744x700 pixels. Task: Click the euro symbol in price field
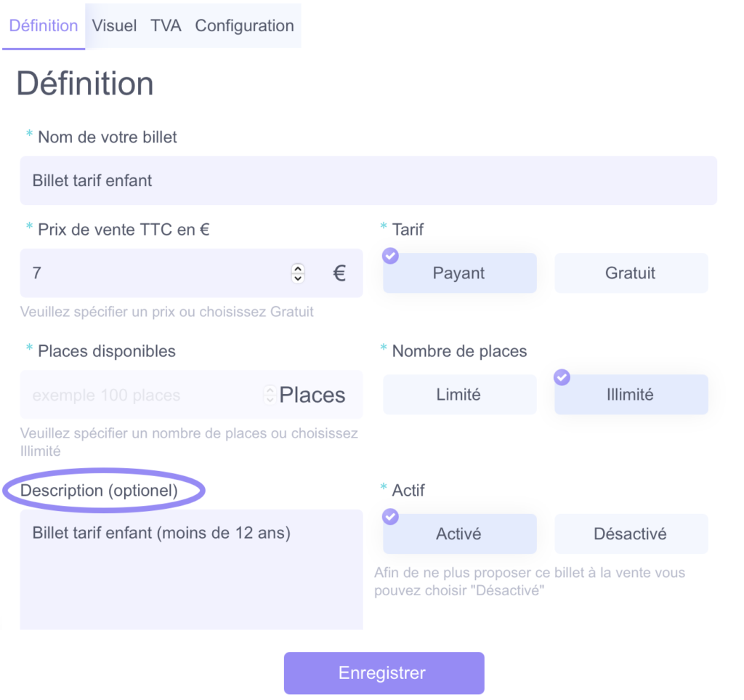click(x=339, y=273)
